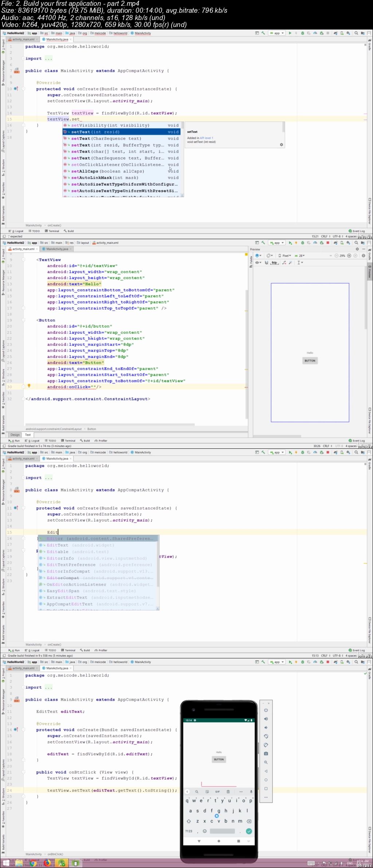The height and width of the screenshot is (868, 373).
Task: Select setText(int resid) completion entry
Action: pos(121,132)
